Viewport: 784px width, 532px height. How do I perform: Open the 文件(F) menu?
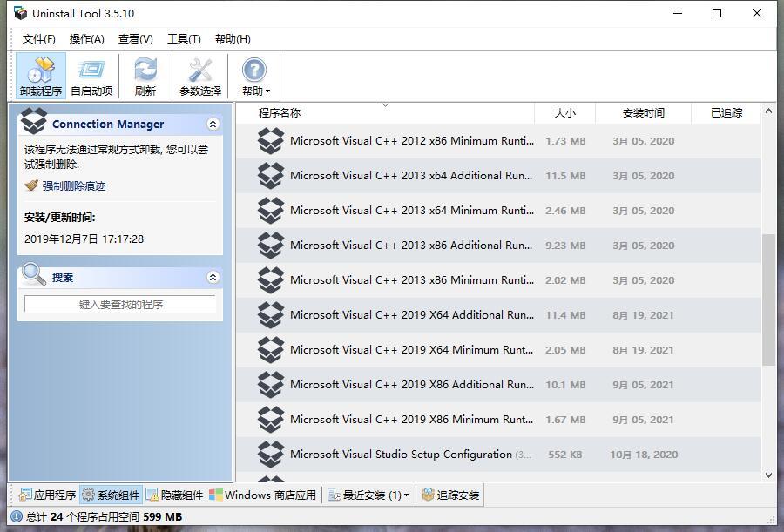[38, 38]
